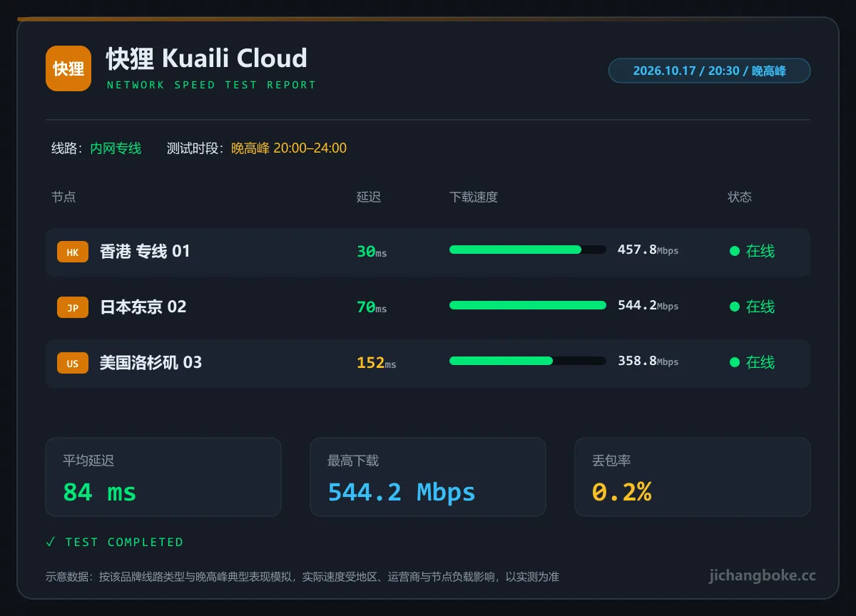This screenshot has width=856, height=616.
Task: Select the 延迟 column header
Action: point(369,197)
